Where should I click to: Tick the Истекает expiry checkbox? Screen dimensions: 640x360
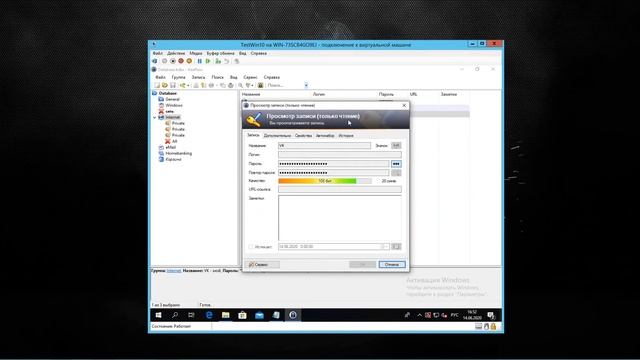251,247
